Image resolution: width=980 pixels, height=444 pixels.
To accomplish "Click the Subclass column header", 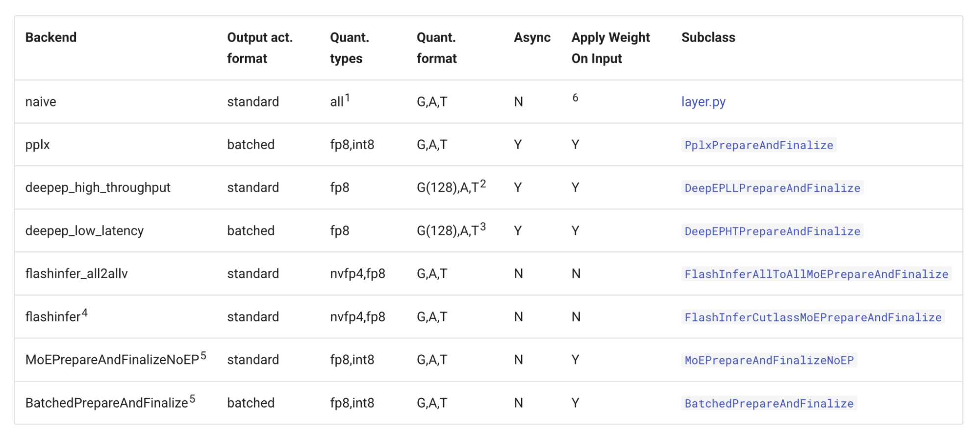I will point(708,37).
